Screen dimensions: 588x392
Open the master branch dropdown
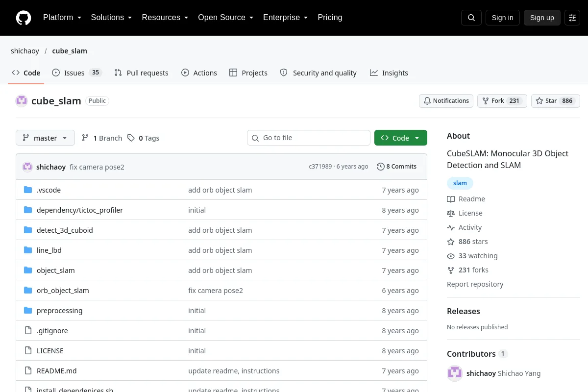(45, 138)
